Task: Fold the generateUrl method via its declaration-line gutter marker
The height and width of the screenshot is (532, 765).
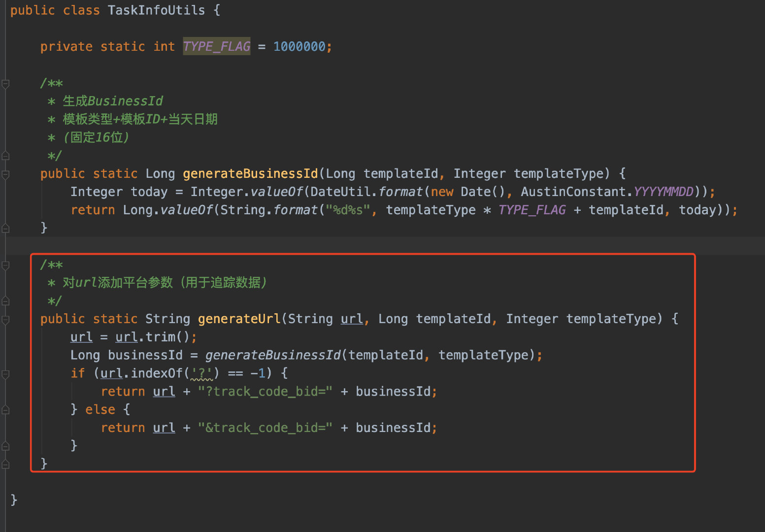Action: tap(5, 320)
